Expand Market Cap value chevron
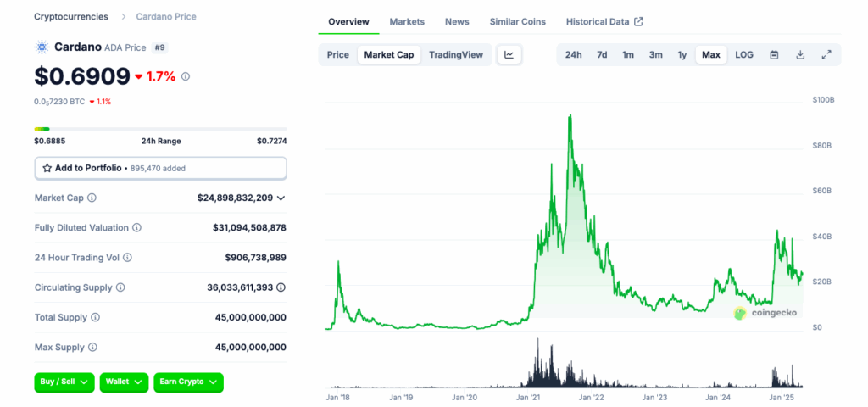Screen dimensions: 868x407 coord(281,198)
